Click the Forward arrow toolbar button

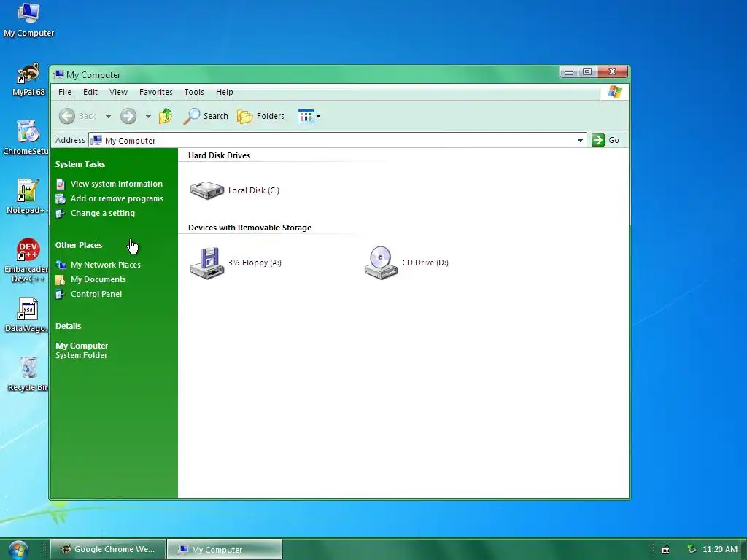128,116
